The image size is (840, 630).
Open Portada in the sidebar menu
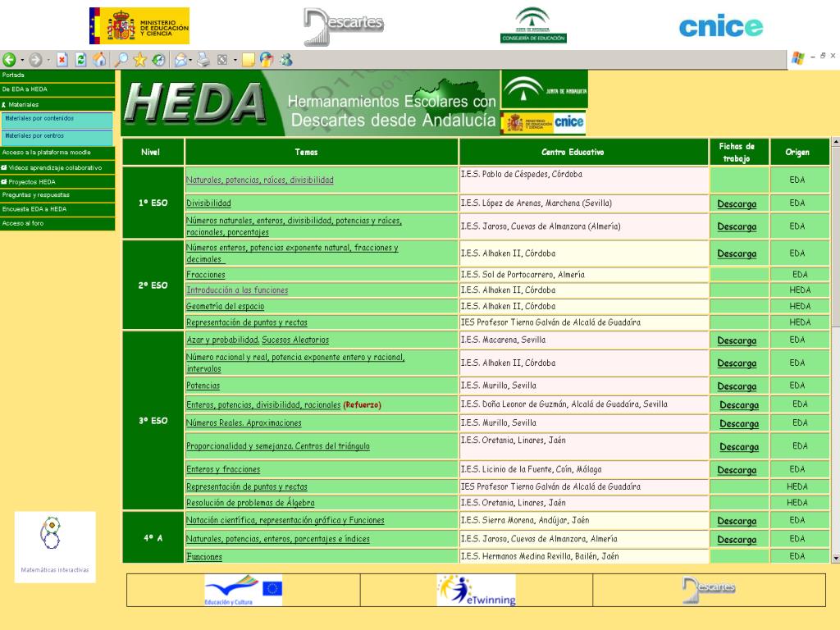click(x=57, y=75)
